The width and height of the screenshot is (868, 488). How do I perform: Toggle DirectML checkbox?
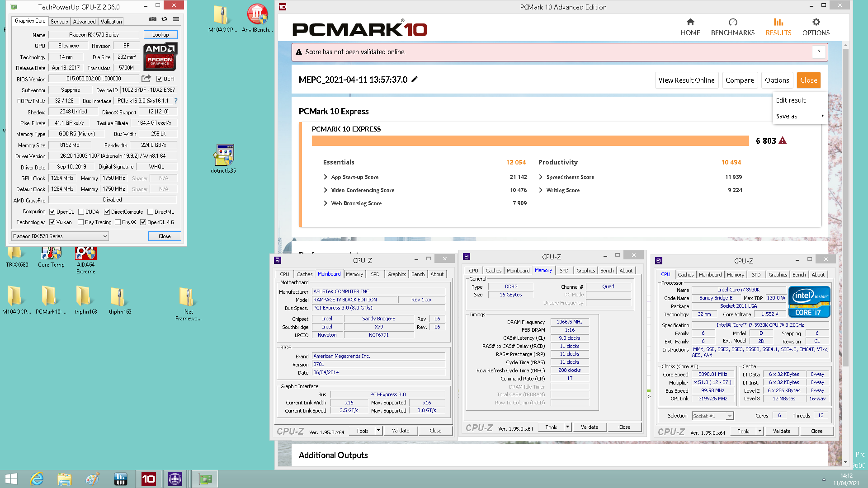pyautogui.click(x=150, y=212)
